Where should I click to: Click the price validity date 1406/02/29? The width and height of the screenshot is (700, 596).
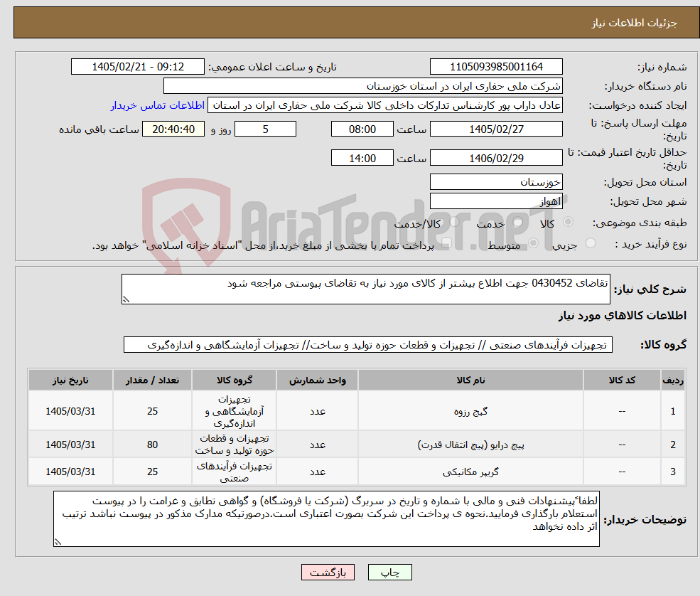click(496, 158)
